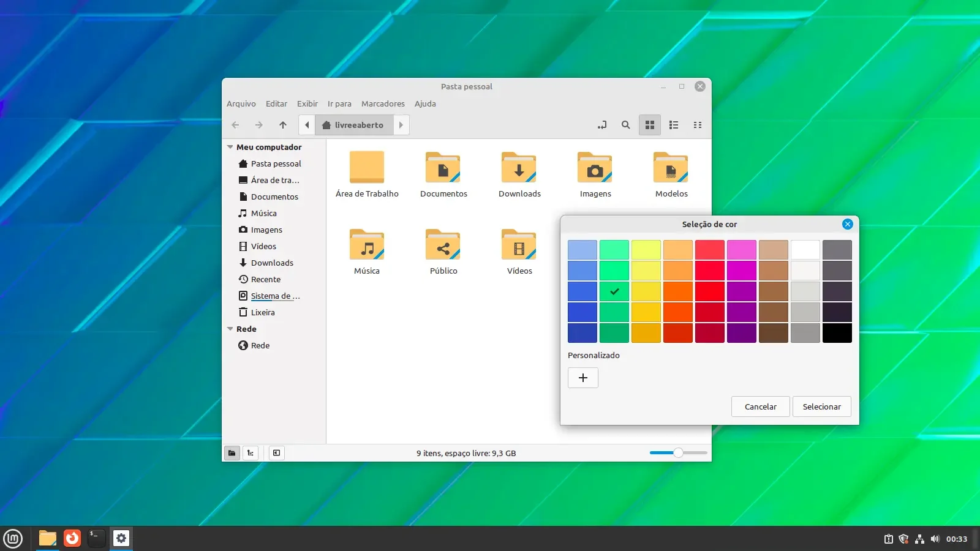The image size is (980, 551).
Task: Open the Ir para menu
Action: coord(339,103)
